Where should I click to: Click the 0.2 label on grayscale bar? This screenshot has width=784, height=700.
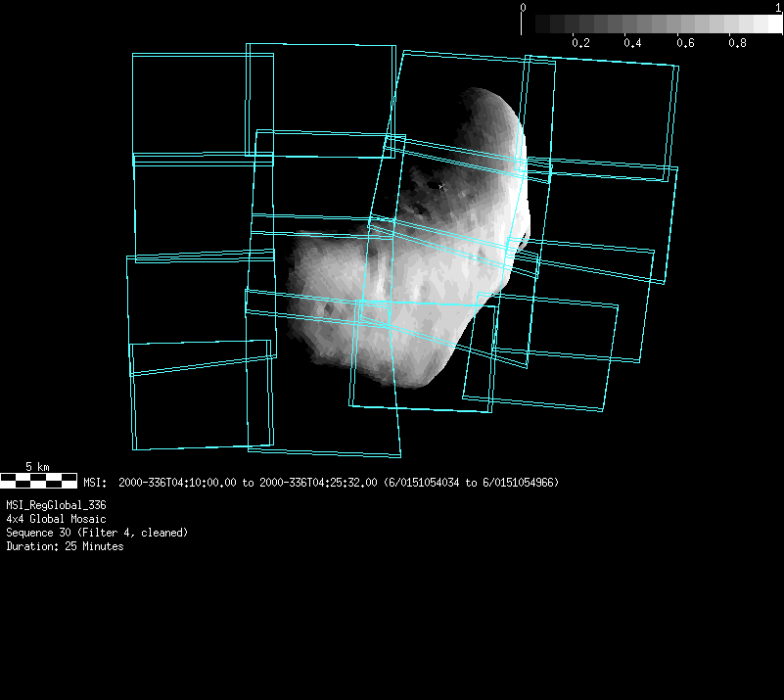pyautogui.click(x=580, y=43)
